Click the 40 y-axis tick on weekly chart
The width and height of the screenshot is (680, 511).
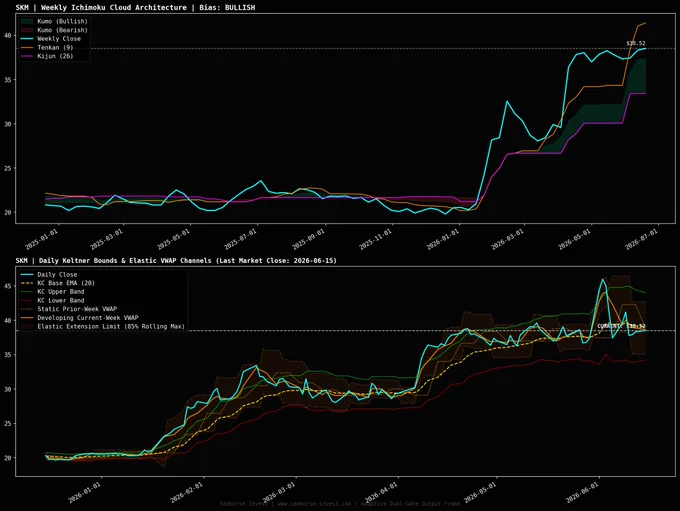(x=7, y=36)
